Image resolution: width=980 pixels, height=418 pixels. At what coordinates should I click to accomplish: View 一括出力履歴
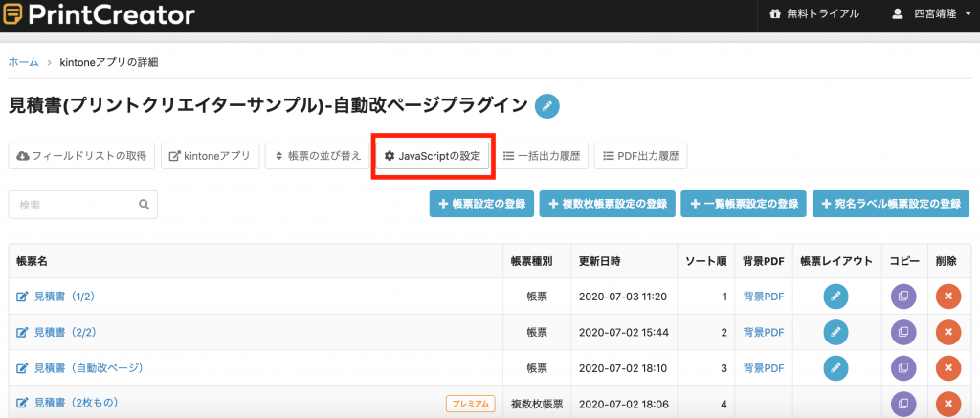543,156
